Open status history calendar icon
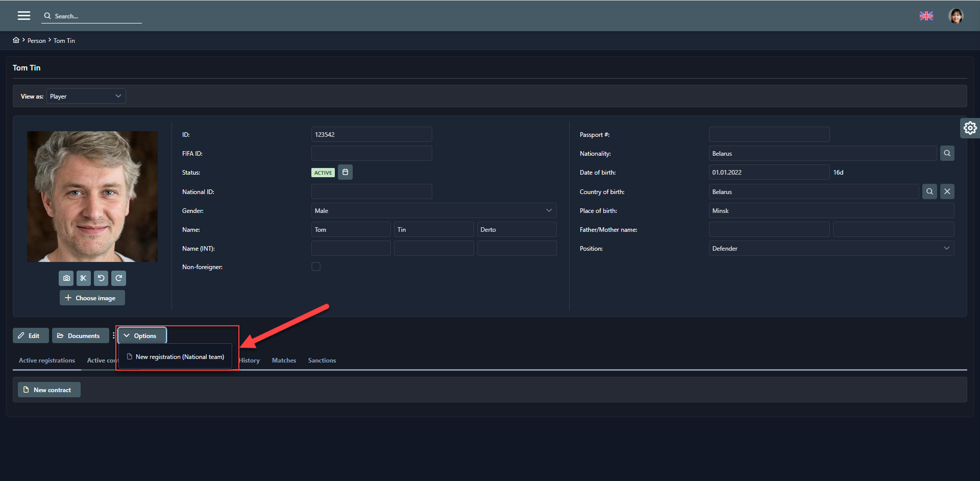The height and width of the screenshot is (481, 980). click(x=345, y=173)
